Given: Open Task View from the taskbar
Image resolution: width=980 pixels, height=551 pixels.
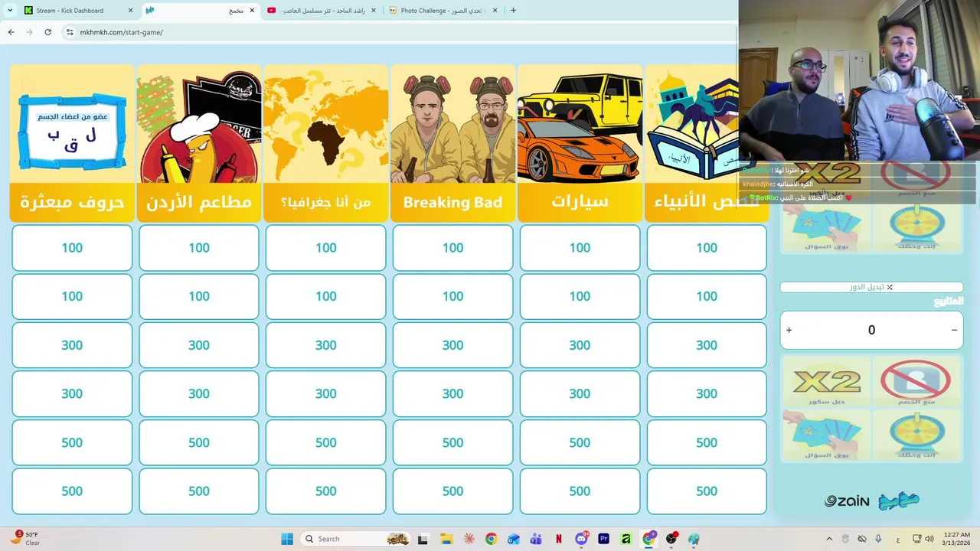Looking at the screenshot, I should 423,539.
